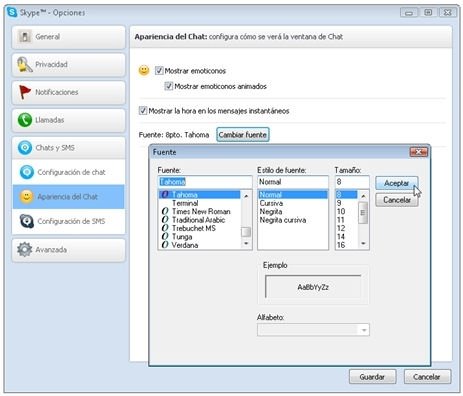This screenshot has height=396, width=463.
Task: Click the font icon next to Verdana
Action: point(165,245)
